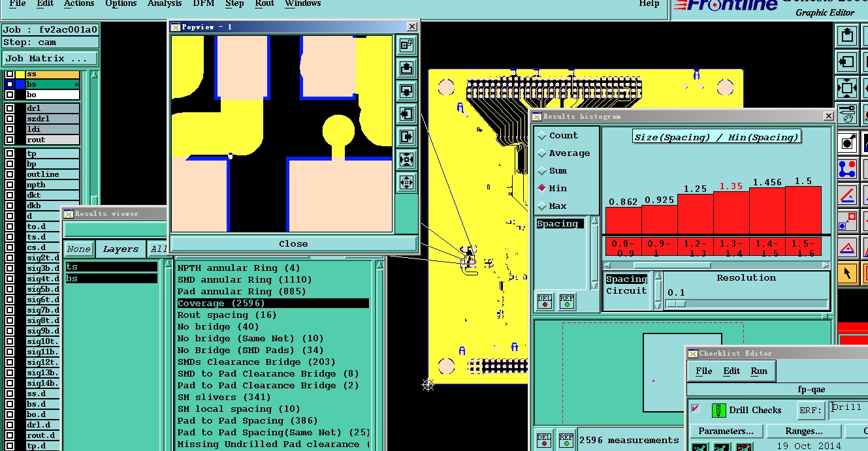
Task: Select the angle measure tool icon
Action: coord(847,195)
